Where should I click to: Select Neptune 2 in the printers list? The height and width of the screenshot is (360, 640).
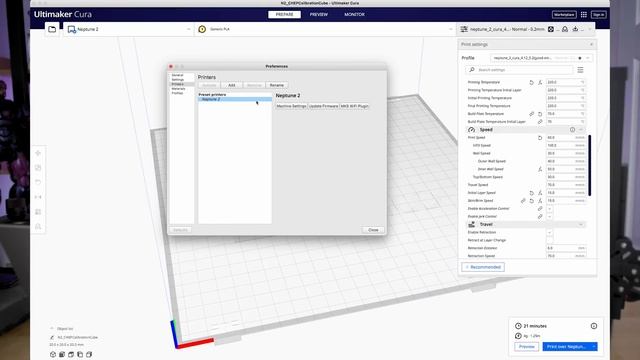click(235, 99)
